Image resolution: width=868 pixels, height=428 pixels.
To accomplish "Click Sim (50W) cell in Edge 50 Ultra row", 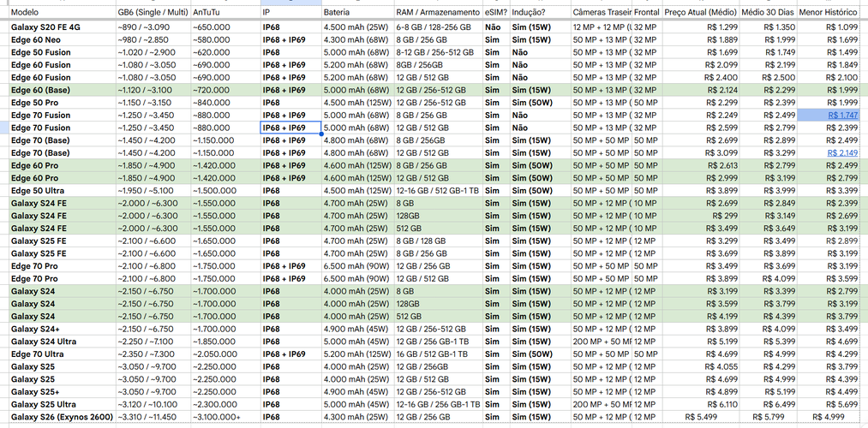I will tap(541, 190).
